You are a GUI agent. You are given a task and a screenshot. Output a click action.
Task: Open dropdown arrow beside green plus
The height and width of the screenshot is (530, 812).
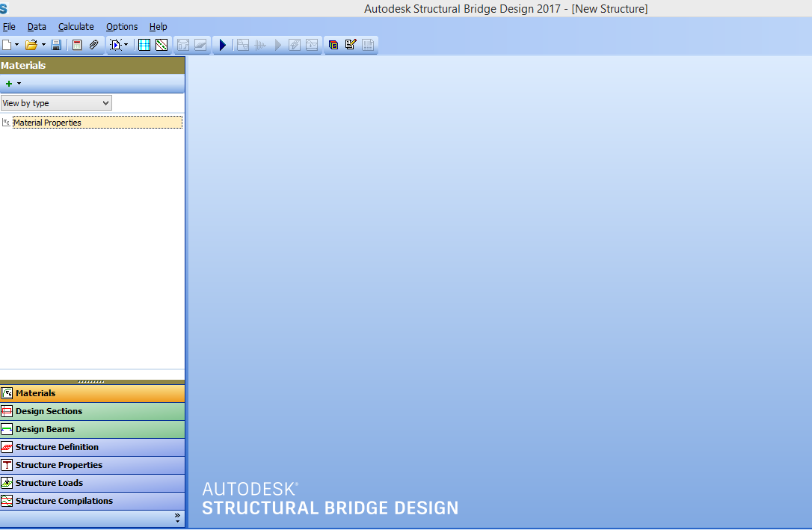point(19,84)
